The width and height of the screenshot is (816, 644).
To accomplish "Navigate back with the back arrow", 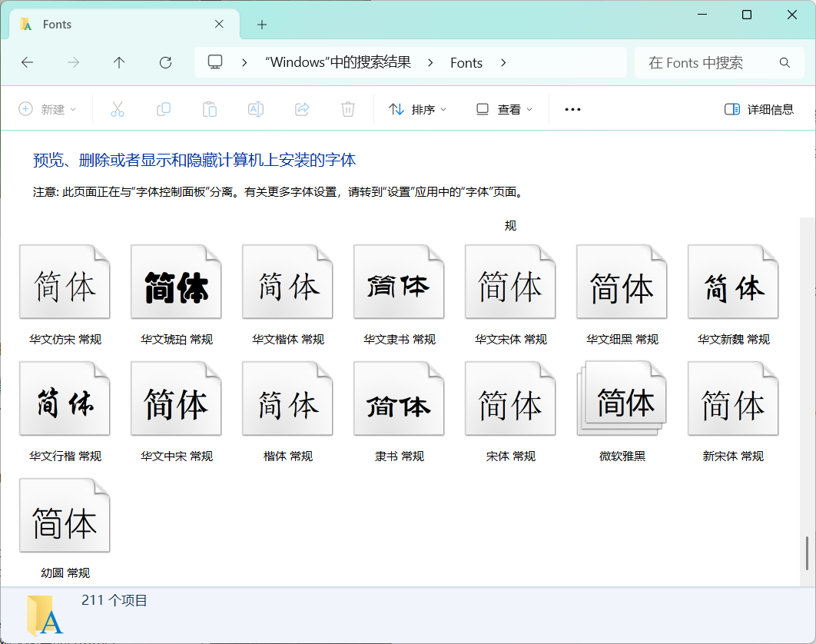I will pyautogui.click(x=28, y=62).
